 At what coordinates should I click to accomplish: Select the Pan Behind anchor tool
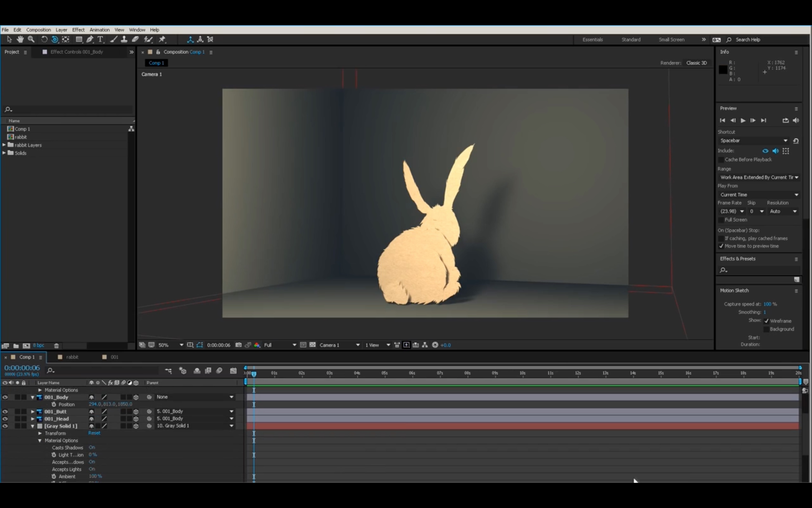click(66, 39)
